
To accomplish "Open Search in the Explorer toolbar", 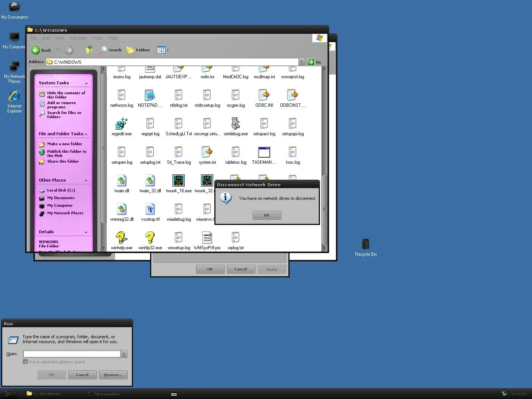I will pos(110,50).
